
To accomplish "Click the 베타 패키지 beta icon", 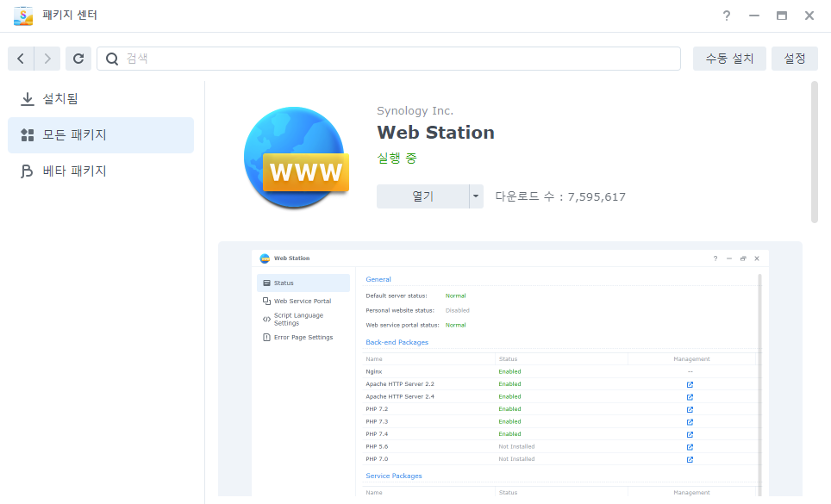I will (27, 171).
